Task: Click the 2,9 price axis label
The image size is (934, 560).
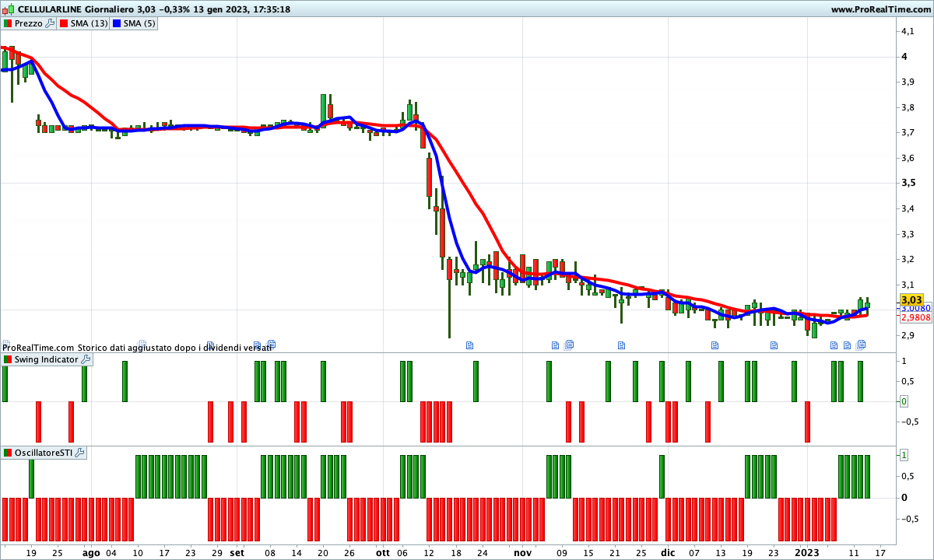Action: (908, 335)
